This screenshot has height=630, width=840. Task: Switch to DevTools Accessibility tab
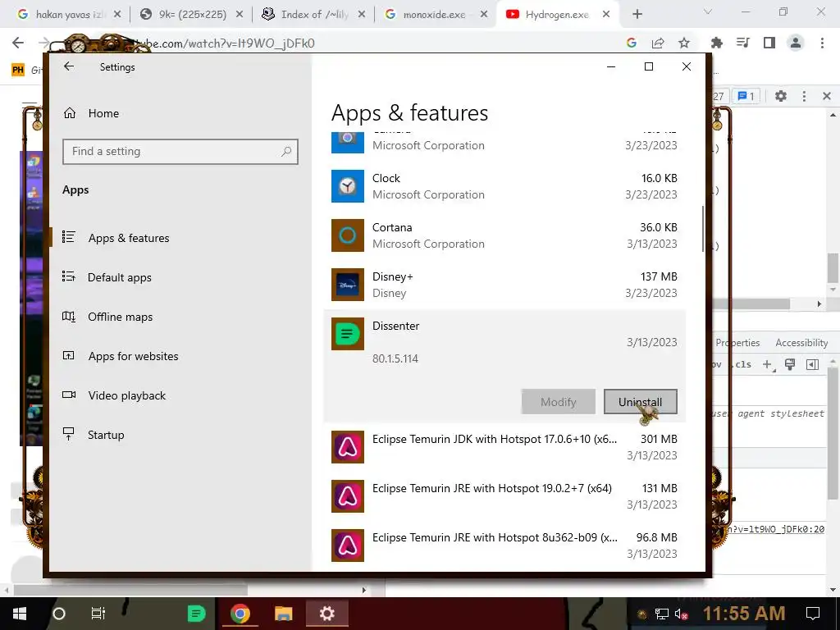[x=801, y=343]
